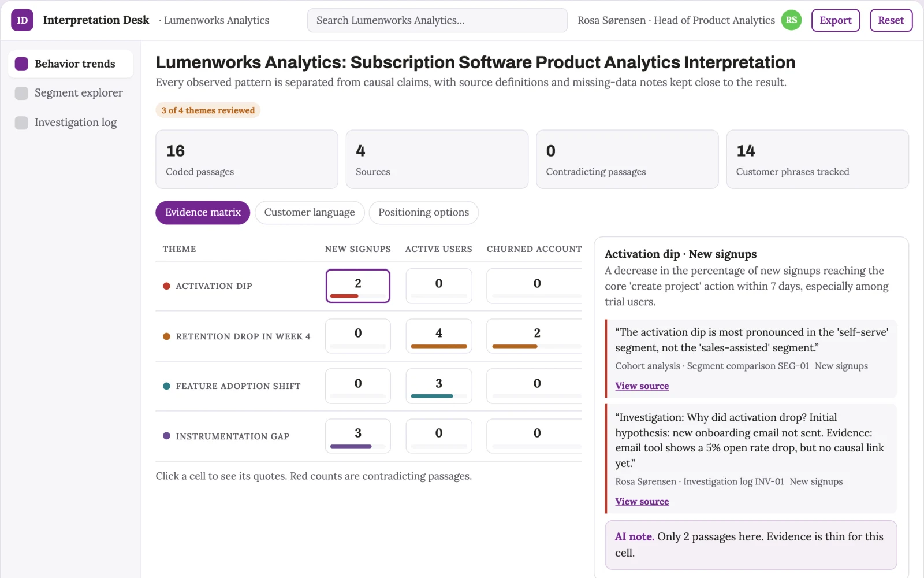Select Behavior trends sidebar item
924x578 pixels.
tap(70, 64)
